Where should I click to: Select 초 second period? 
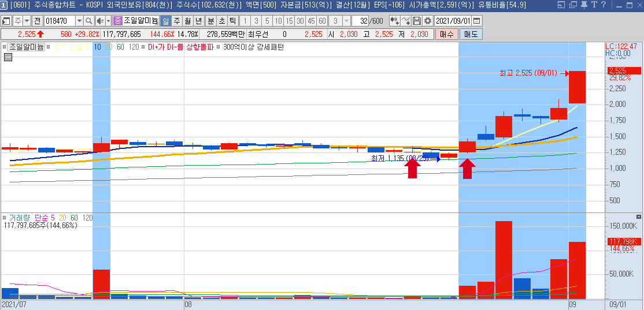(222, 21)
